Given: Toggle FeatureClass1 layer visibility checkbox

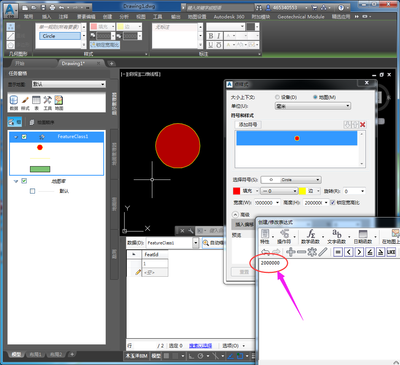Looking at the screenshot, I should point(24,137).
